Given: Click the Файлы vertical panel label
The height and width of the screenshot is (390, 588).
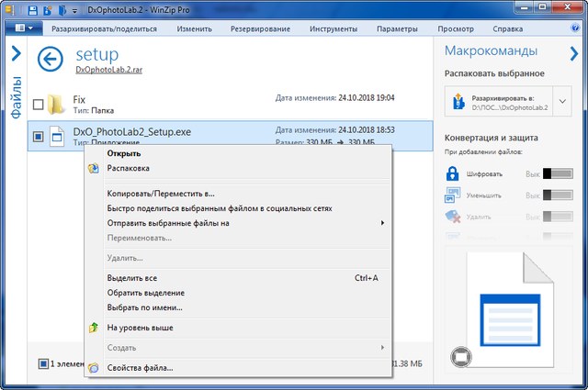Looking at the screenshot, I should pyautogui.click(x=16, y=97).
